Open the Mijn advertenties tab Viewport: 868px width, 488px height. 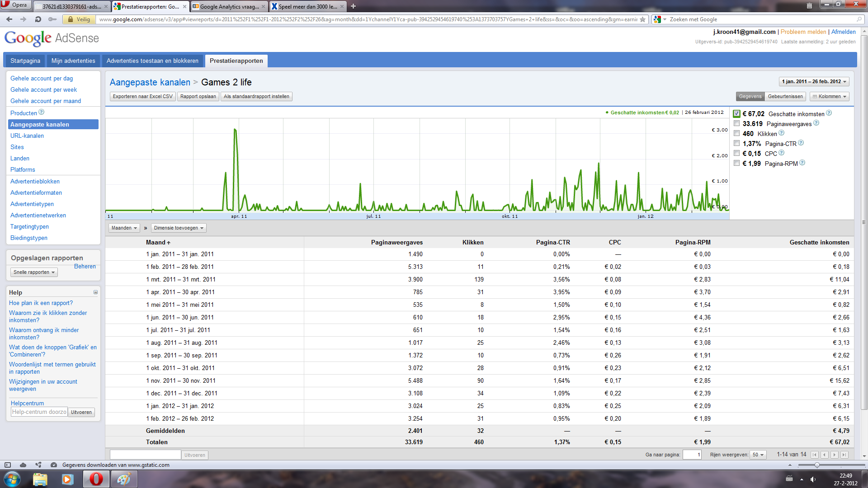73,61
